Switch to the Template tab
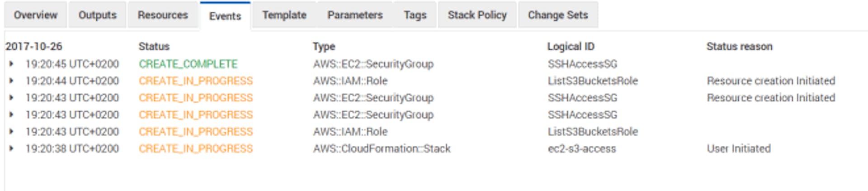The height and width of the screenshot is (191, 868). pos(284,15)
